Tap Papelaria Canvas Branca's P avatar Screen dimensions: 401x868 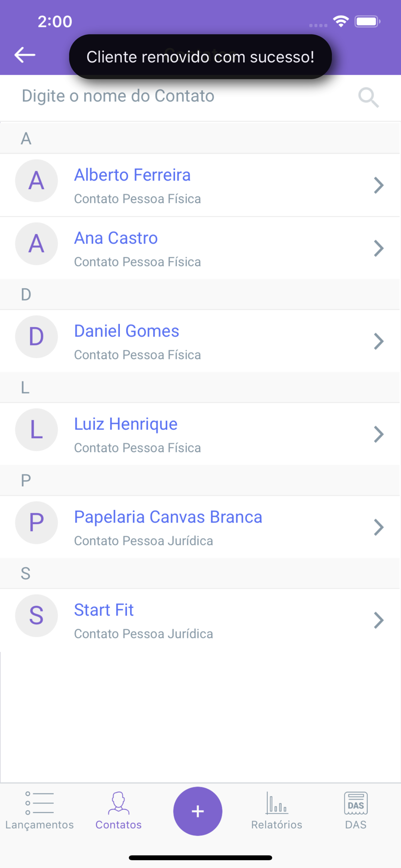coord(36,523)
